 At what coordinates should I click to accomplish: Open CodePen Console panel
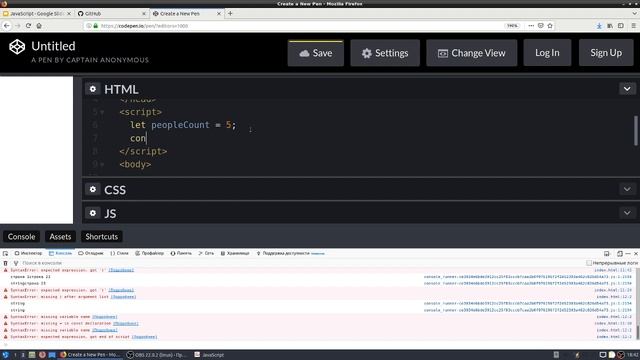click(x=21, y=237)
